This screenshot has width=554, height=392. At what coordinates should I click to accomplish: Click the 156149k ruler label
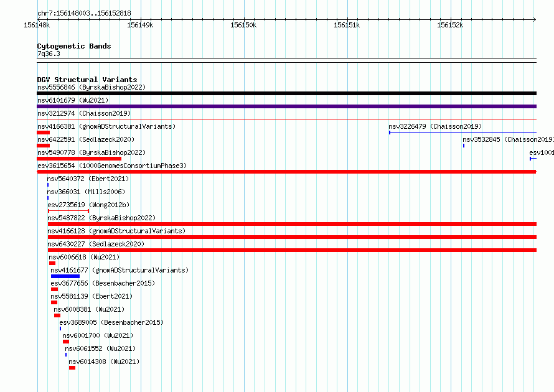tap(140, 25)
